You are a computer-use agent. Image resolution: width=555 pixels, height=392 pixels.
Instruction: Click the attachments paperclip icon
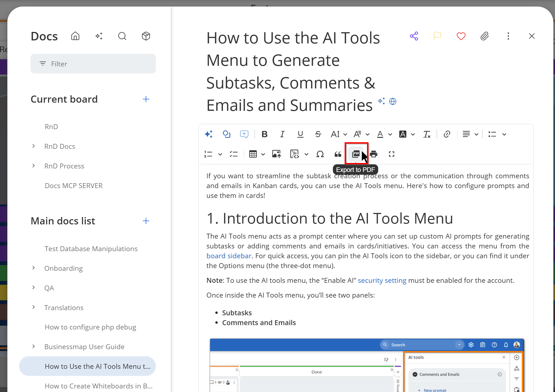484,36
